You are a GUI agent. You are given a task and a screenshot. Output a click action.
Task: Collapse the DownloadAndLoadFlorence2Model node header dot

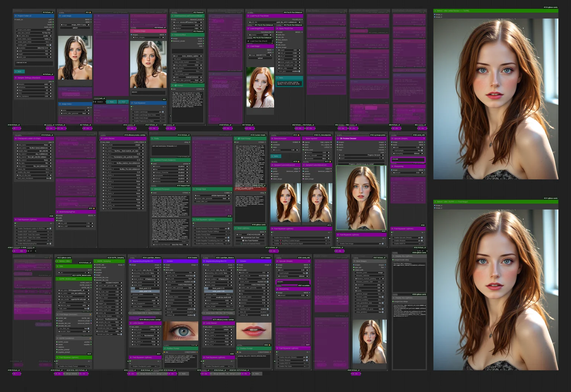(x=173, y=16)
